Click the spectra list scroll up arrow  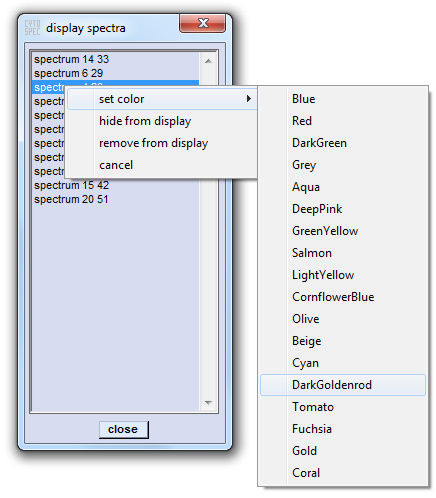tap(208, 61)
